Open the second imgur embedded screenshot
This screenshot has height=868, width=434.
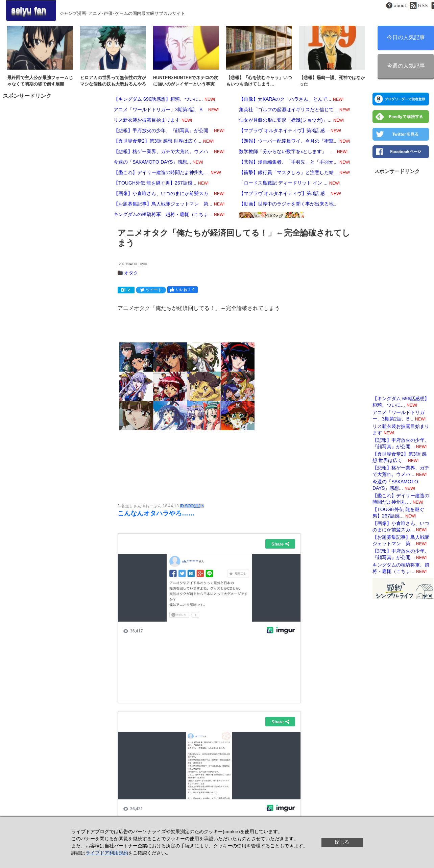click(x=209, y=765)
